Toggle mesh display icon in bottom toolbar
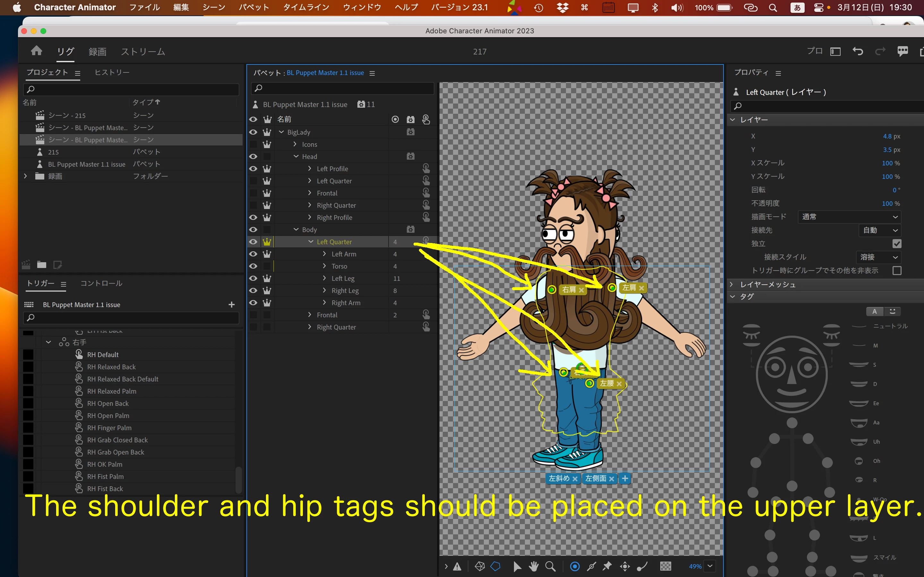Viewport: 924px width, 577px height. pos(480,566)
